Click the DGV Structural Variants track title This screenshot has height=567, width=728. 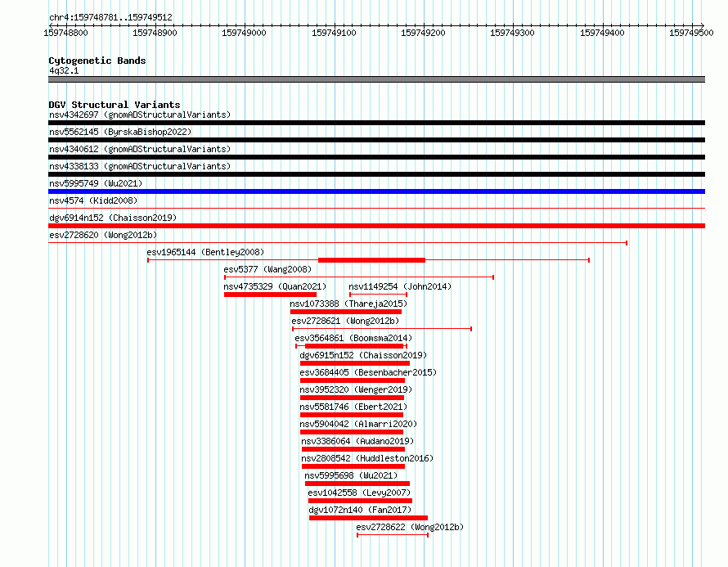pyautogui.click(x=115, y=105)
